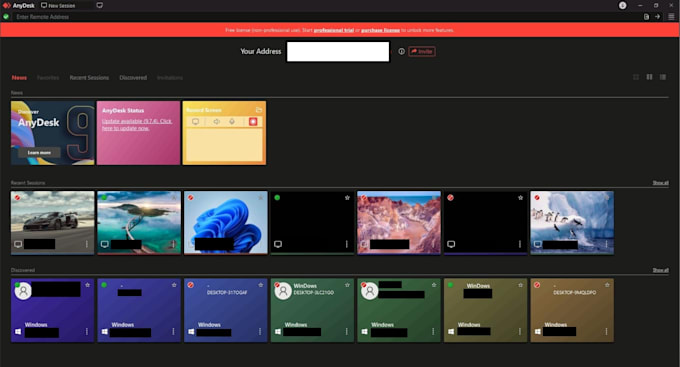Open the penguins iceberg session thumbnail
The height and width of the screenshot is (367, 680).
coord(572,223)
